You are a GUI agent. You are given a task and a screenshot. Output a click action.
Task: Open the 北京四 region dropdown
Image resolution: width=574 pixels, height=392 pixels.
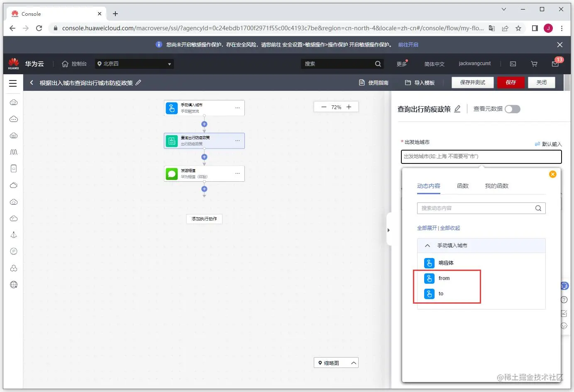pyautogui.click(x=134, y=64)
